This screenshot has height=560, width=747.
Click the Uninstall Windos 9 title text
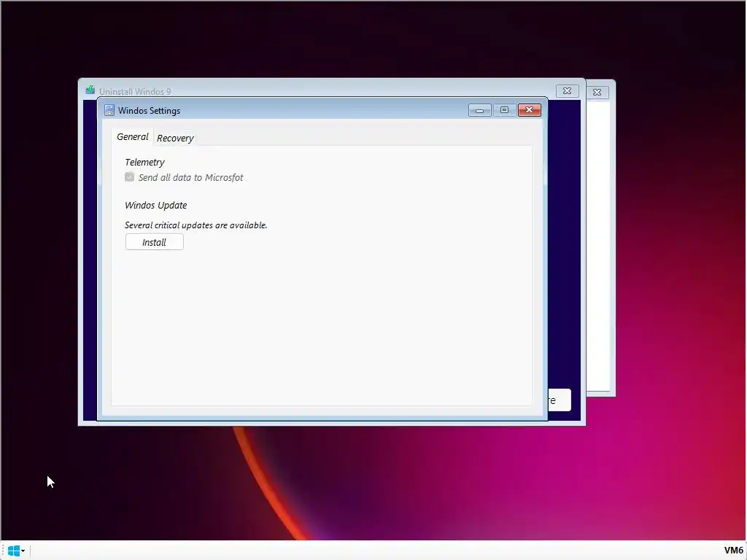pyautogui.click(x=135, y=91)
